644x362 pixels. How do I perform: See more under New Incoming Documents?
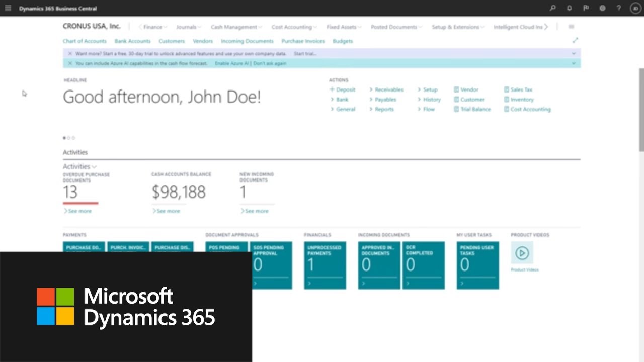pos(255,211)
